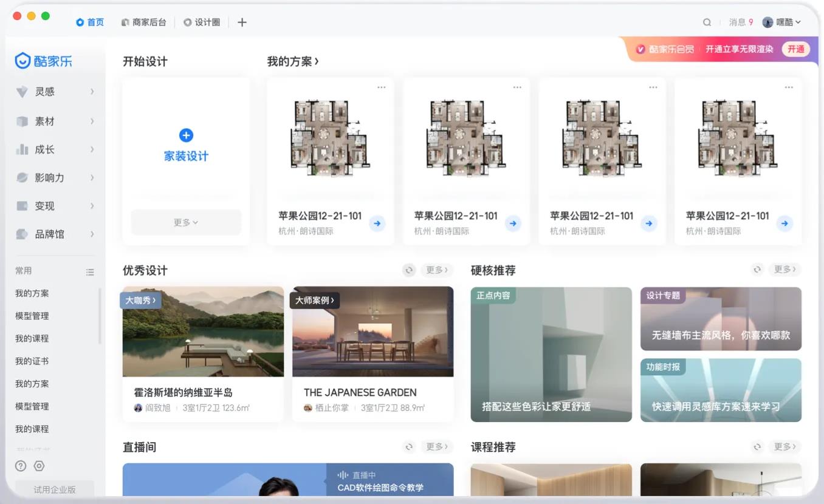Create a new workspace with the + tab icon
This screenshot has width=824, height=504.
coord(241,22)
